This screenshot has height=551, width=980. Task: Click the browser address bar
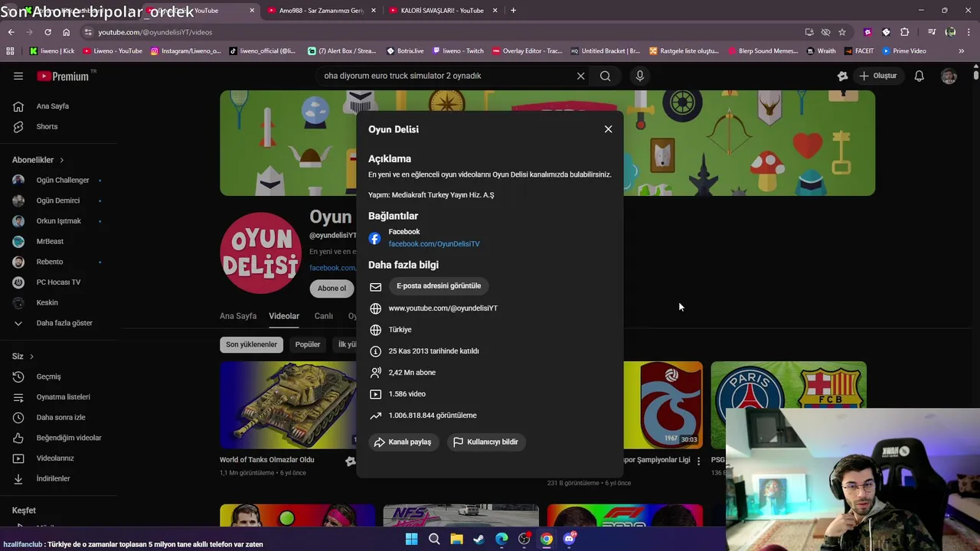(444, 32)
